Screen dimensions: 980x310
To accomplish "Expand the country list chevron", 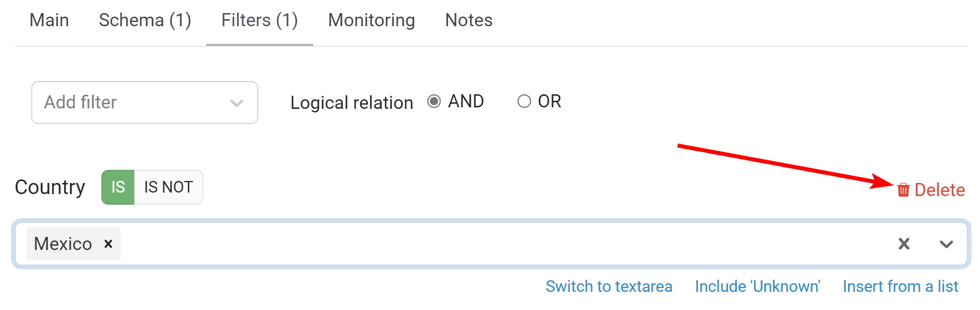I will click(946, 244).
